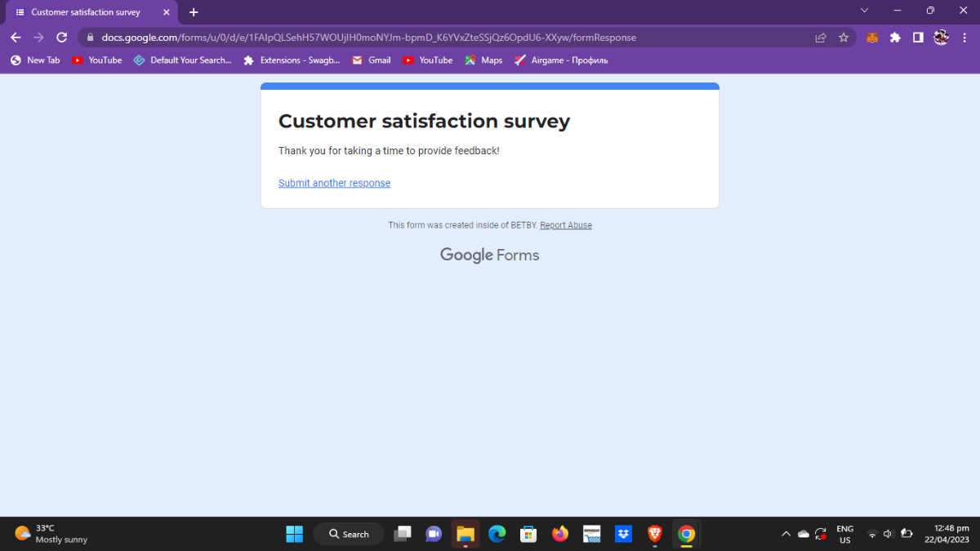Go back using the browser back arrow
Screen dimensions: 980x551
[16, 38]
